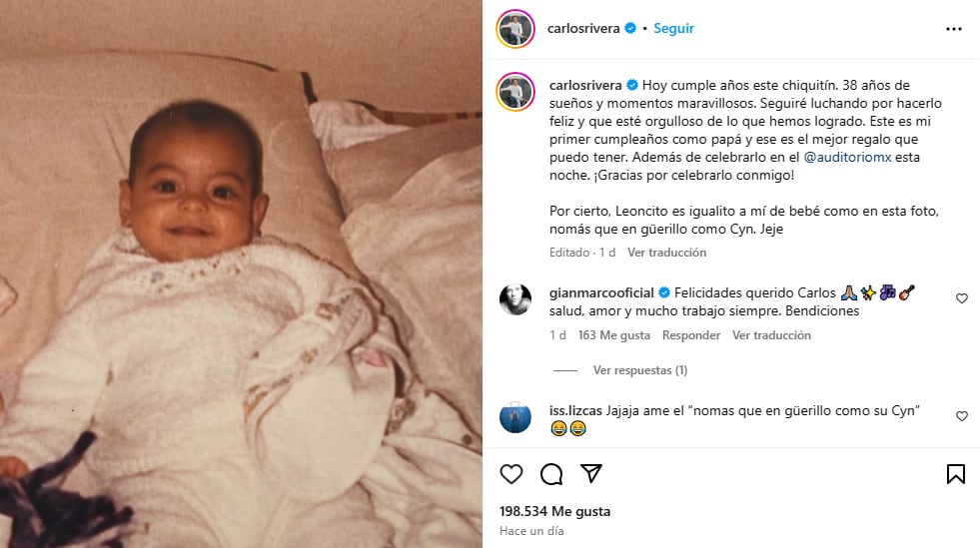Like iss.lizcas's comment heart
Image resolution: width=980 pixels, height=548 pixels.
click(x=962, y=416)
